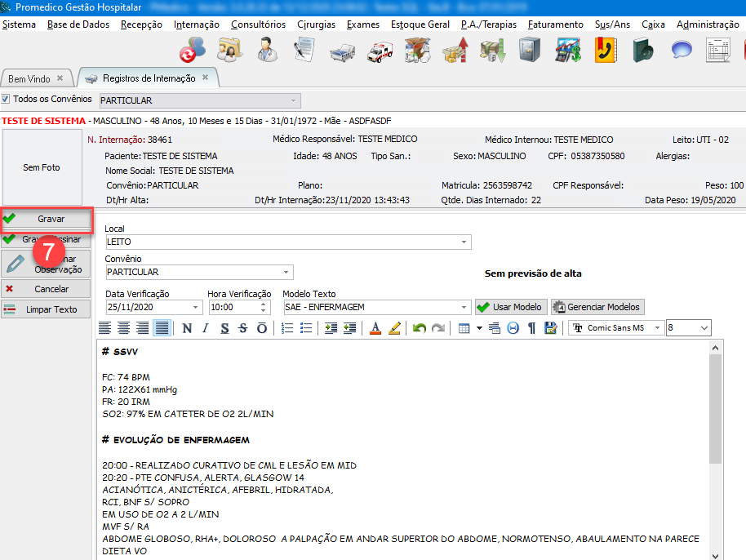746x560 pixels.
Task: Toggle the numbered list button
Action: click(x=287, y=328)
